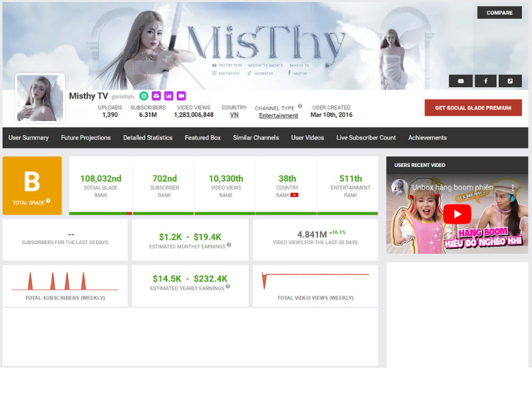This screenshot has height=399, width=532.
Task: Favorite the channel with the heart icon
Action: click(79, 112)
